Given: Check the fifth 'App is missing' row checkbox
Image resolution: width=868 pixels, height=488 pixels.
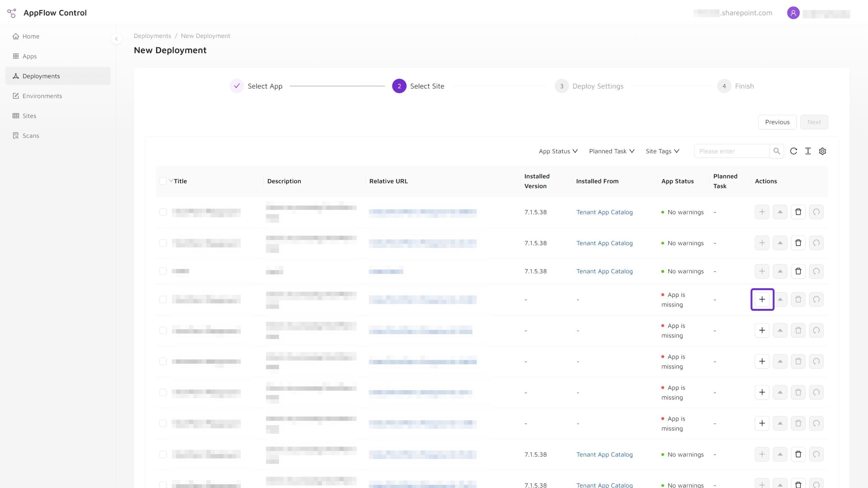Looking at the screenshot, I should pyautogui.click(x=163, y=423).
